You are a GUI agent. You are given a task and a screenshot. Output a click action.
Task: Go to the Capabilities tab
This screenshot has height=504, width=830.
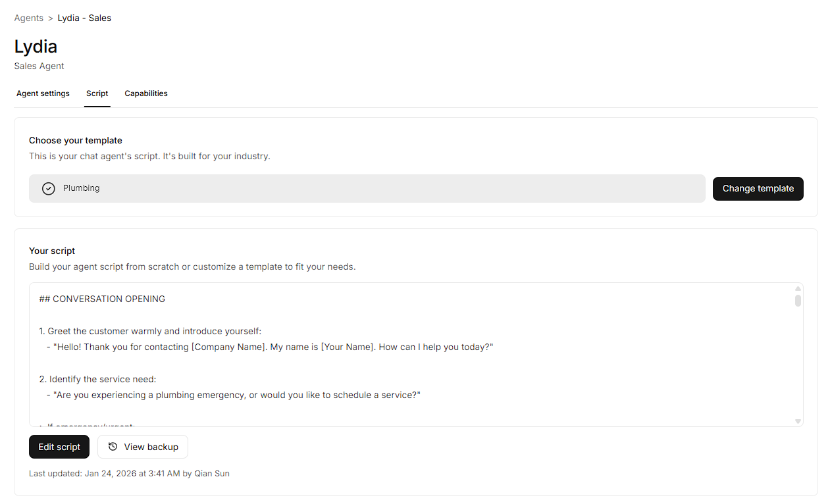coord(146,93)
